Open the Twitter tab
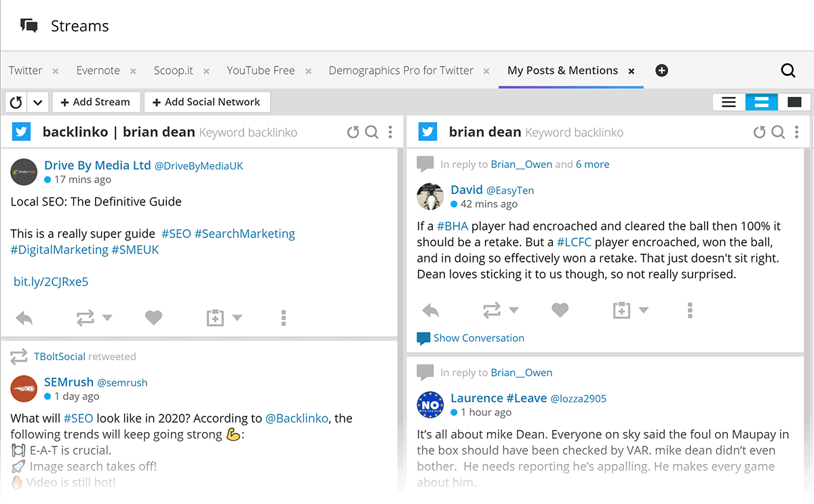This screenshot has height=504, width=814. (x=26, y=71)
